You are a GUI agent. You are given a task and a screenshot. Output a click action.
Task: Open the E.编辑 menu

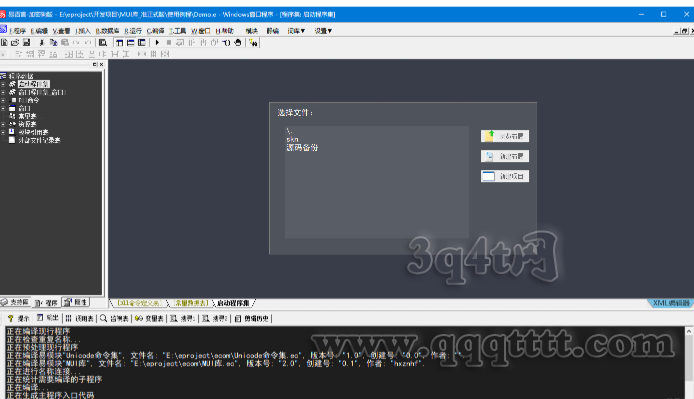tap(39, 31)
